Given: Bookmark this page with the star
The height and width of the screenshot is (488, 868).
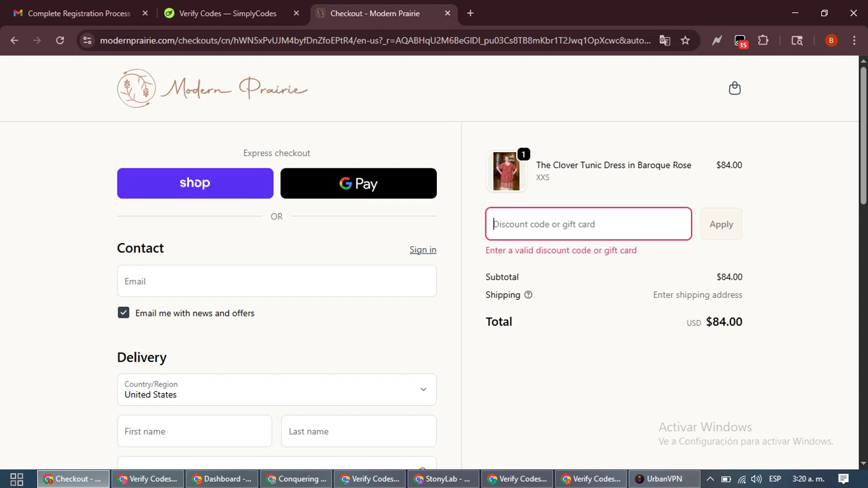Looking at the screenshot, I should 685,41.
